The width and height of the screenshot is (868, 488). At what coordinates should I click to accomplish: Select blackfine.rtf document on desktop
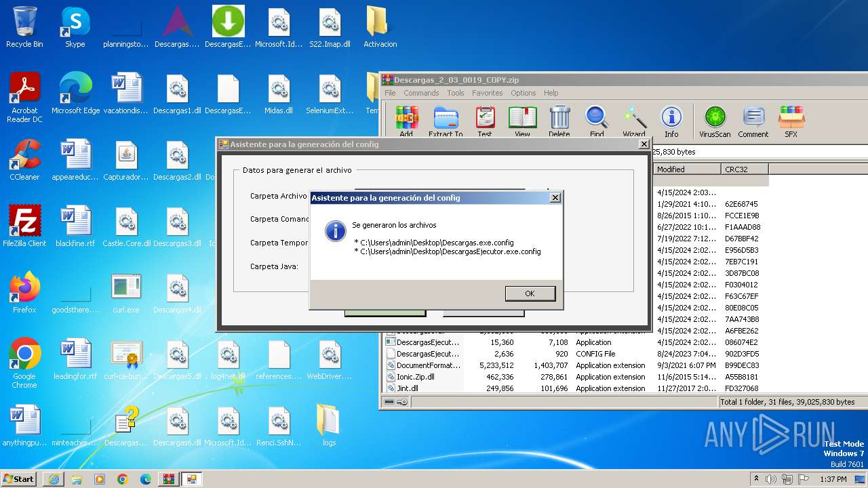coord(75,227)
